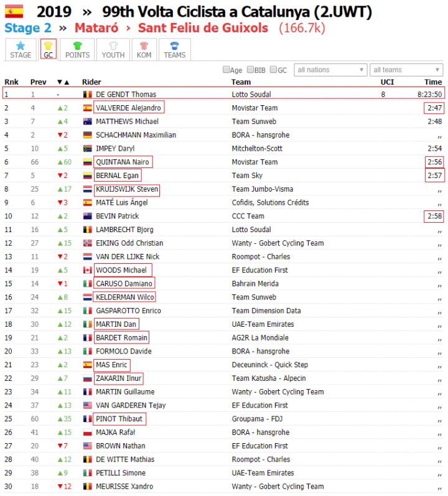Open Cofidis, Solutions Crédits team link

pos(270,202)
